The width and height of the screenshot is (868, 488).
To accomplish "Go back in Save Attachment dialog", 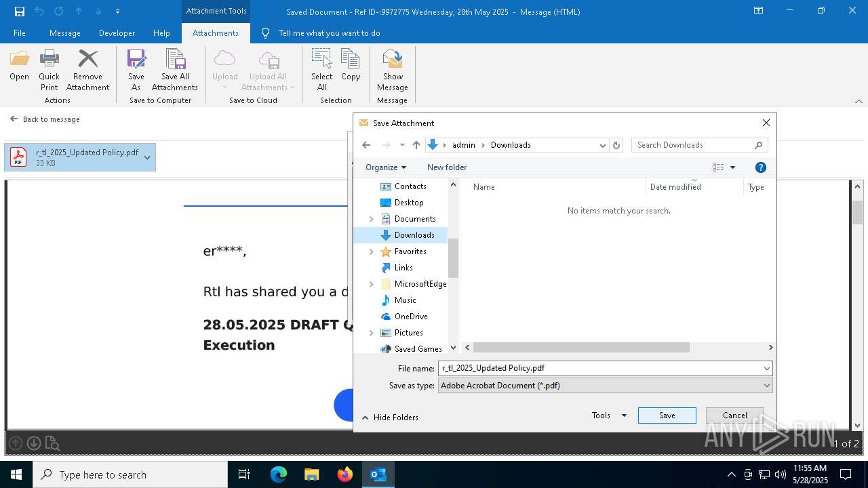I will [x=366, y=145].
